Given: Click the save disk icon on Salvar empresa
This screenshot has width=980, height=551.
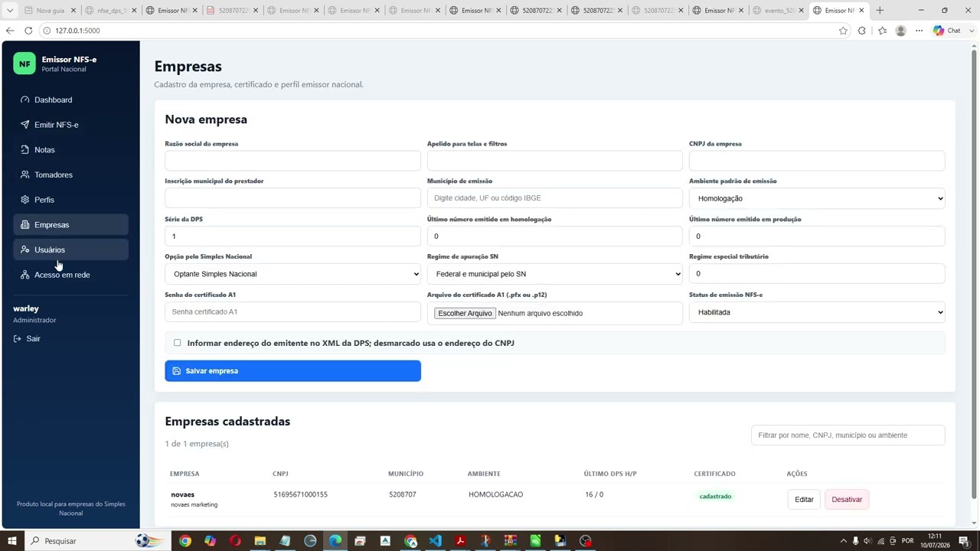Looking at the screenshot, I should [x=176, y=371].
